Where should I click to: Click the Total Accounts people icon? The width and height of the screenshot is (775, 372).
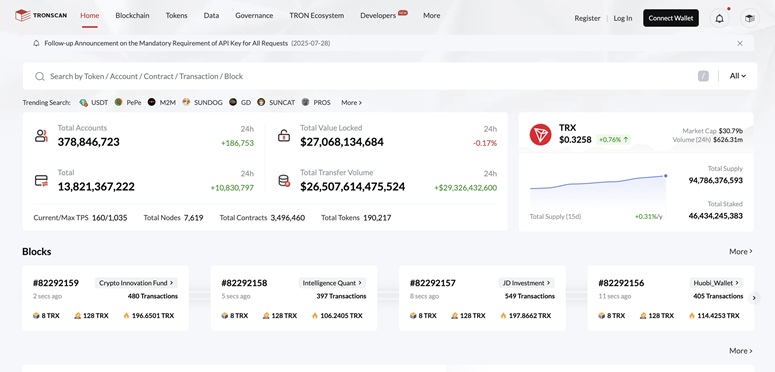tap(41, 136)
